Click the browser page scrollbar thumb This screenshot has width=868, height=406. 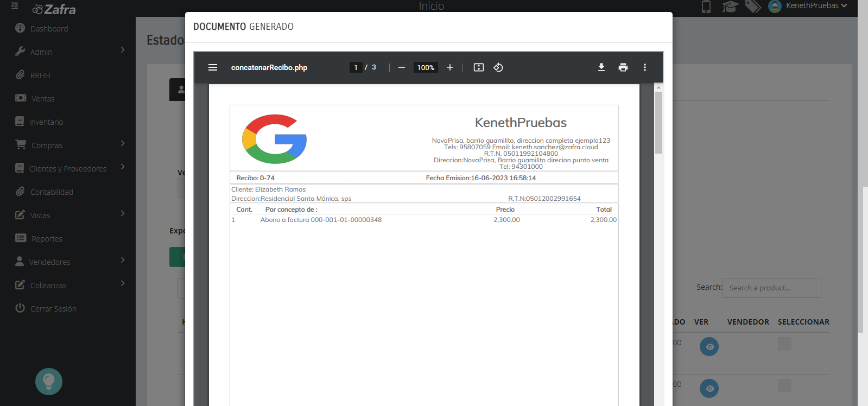pos(865,259)
